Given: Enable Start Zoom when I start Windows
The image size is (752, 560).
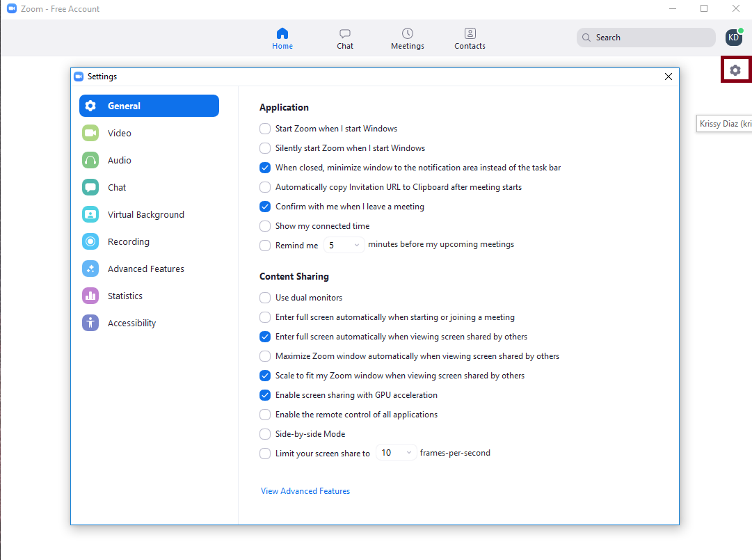Looking at the screenshot, I should click(x=265, y=129).
